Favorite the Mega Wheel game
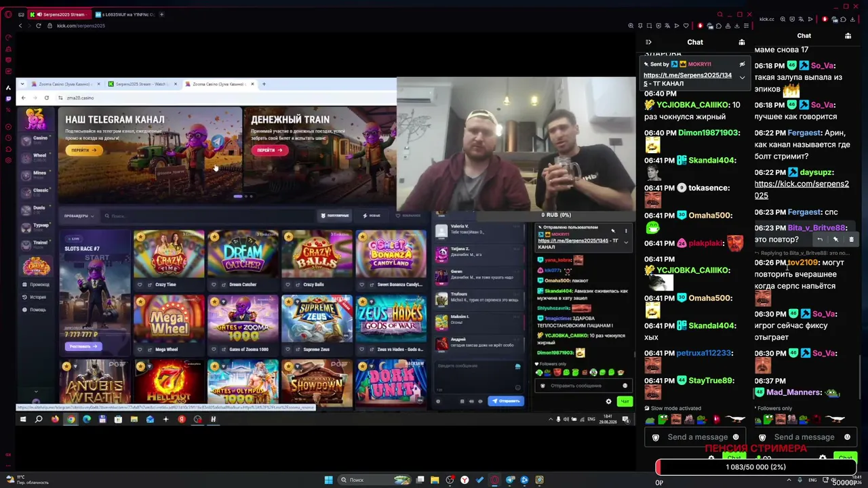The image size is (868, 488). [140, 350]
